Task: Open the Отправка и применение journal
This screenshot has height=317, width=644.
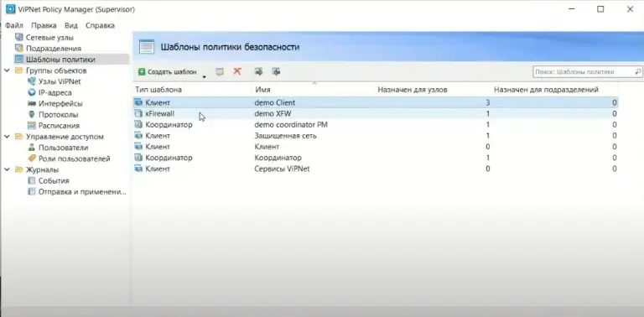Action: [x=82, y=192]
